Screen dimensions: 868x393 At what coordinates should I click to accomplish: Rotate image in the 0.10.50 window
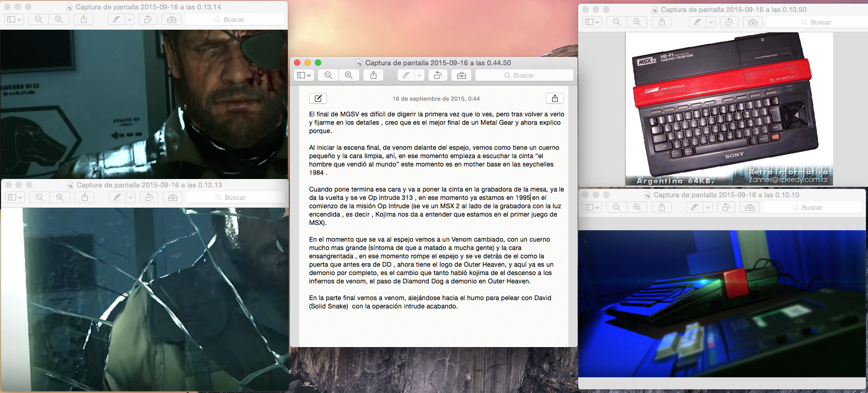pyautogui.click(x=729, y=22)
